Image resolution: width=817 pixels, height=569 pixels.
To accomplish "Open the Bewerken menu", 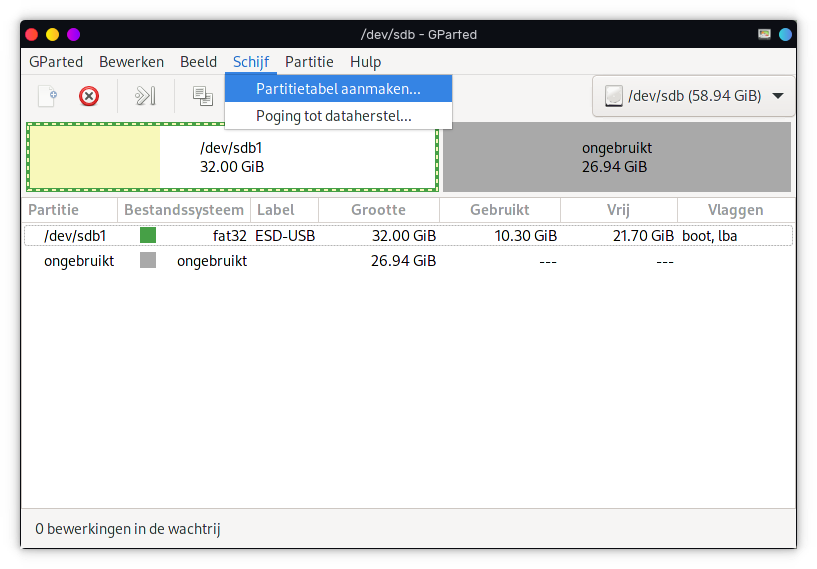I will click(x=131, y=62).
